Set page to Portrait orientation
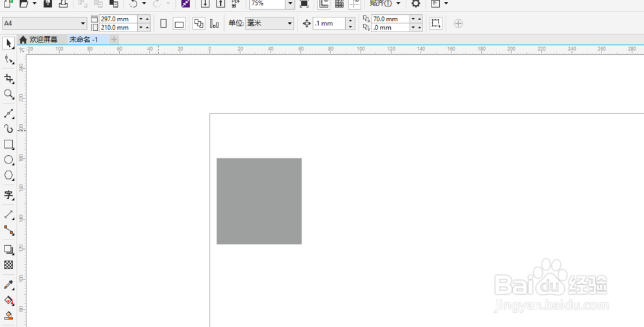This screenshot has height=327, width=644. 164,23
